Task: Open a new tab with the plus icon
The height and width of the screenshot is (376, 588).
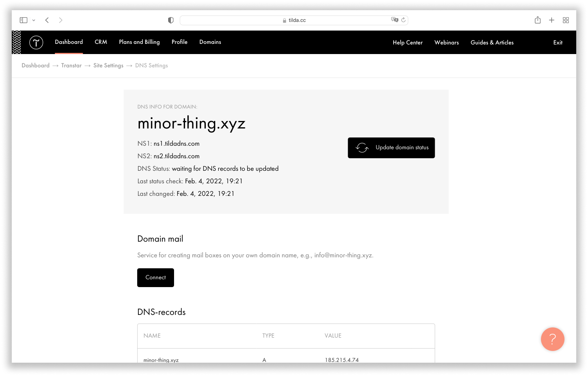Action: click(552, 20)
